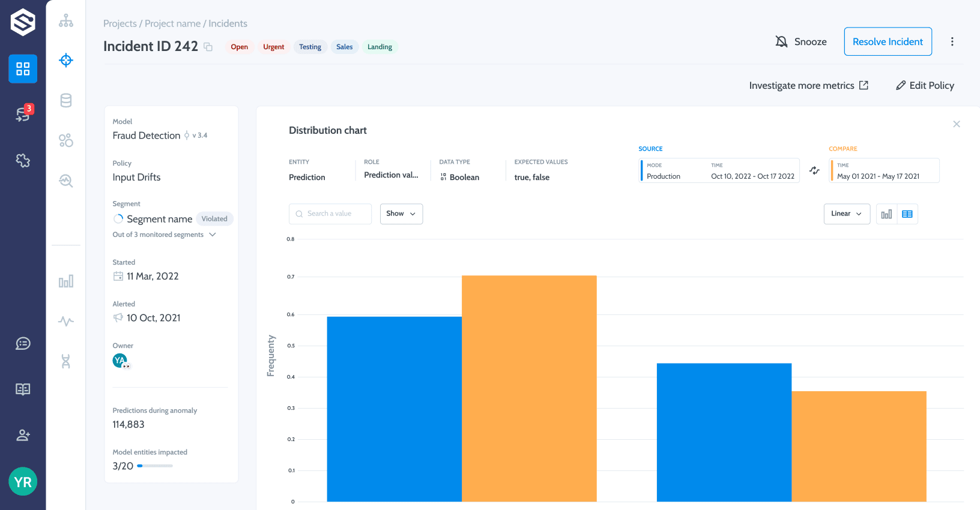Image resolution: width=980 pixels, height=510 pixels.
Task: Click the Search a value field
Action: click(330, 214)
